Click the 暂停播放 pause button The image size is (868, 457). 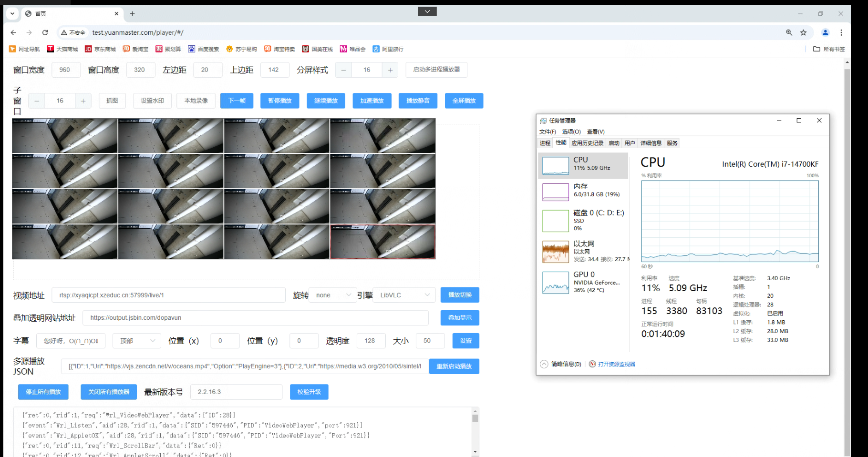[x=280, y=101]
